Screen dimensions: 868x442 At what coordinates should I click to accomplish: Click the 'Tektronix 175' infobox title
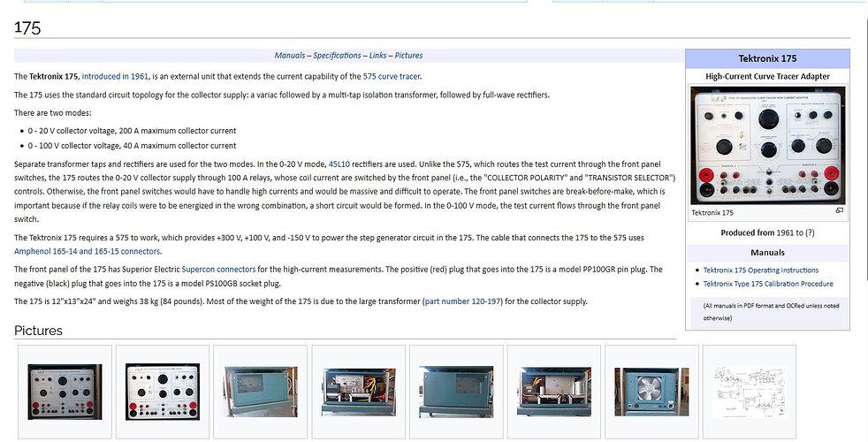tap(767, 58)
